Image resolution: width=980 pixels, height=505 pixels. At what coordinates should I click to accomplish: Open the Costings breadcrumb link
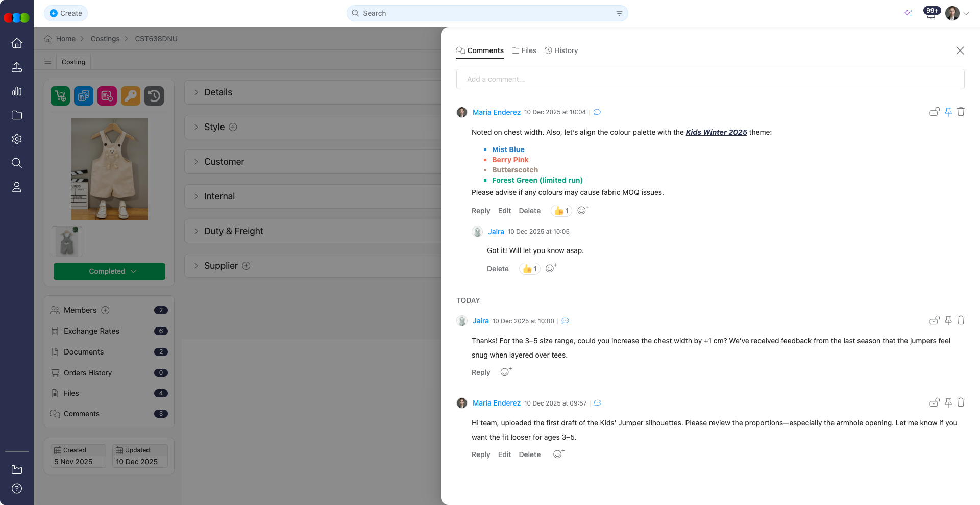[105, 39]
